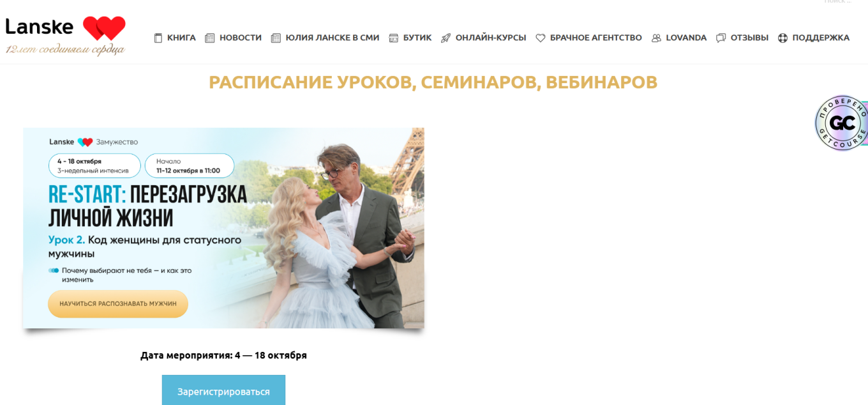
Task: Click the book icon next to КНИГА
Action: 158,38
